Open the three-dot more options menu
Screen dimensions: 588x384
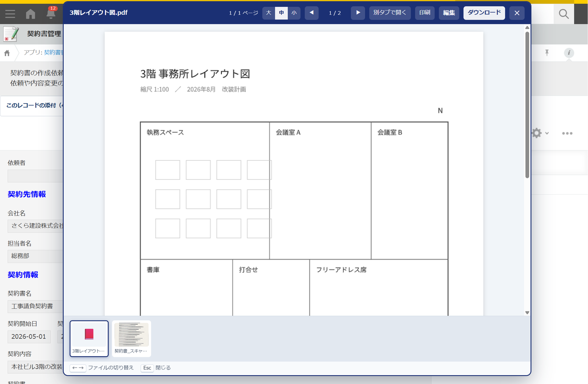point(567,133)
